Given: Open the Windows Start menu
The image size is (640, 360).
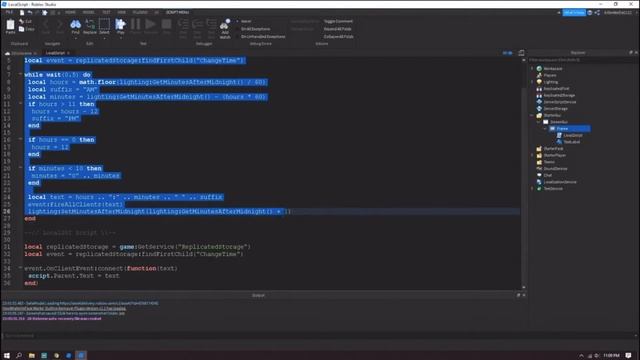Looking at the screenshot, I should (7, 356).
